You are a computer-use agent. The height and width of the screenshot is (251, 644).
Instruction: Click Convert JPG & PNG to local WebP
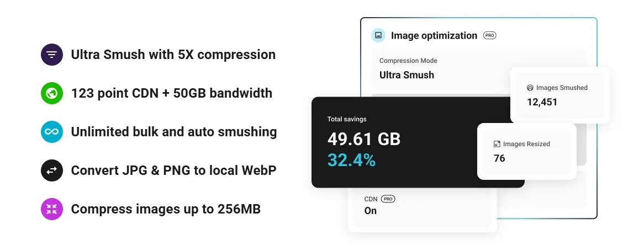[173, 170]
